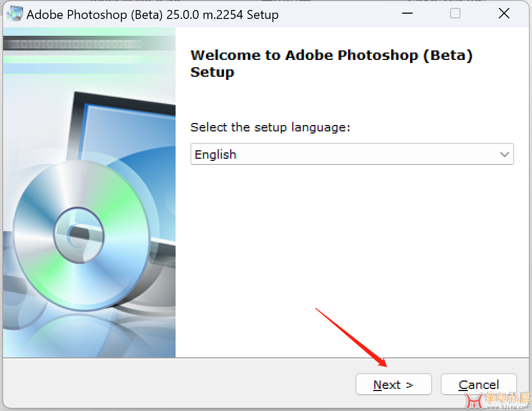
Task: Click the blue monitor illustration
Action: click(131, 131)
